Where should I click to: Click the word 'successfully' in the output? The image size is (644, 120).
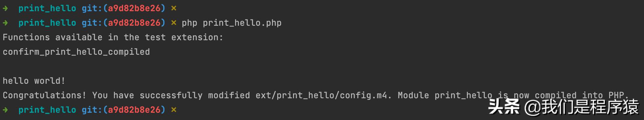tap(171, 96)
